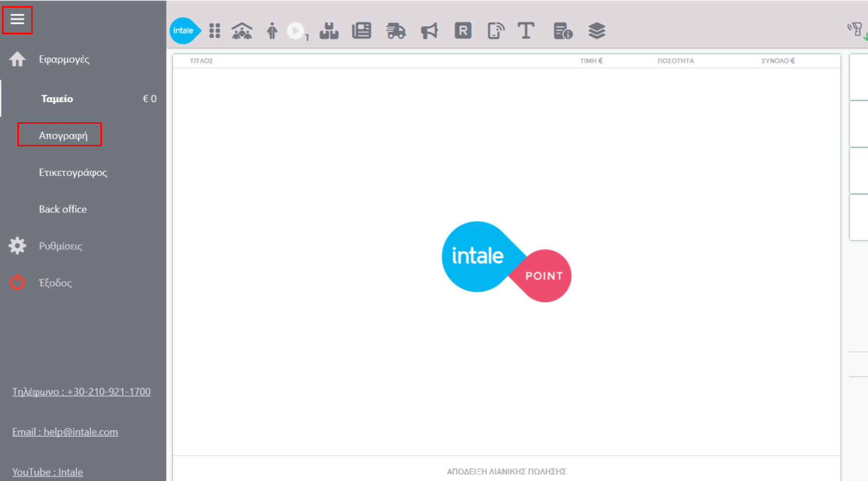Click the large T text icon
This screenshot has height=481, width=868.
(526, 31)
